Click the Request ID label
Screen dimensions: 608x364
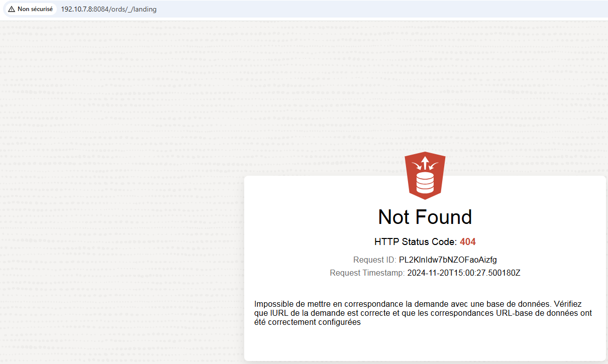pyautogui.click(x=375, y=260)
